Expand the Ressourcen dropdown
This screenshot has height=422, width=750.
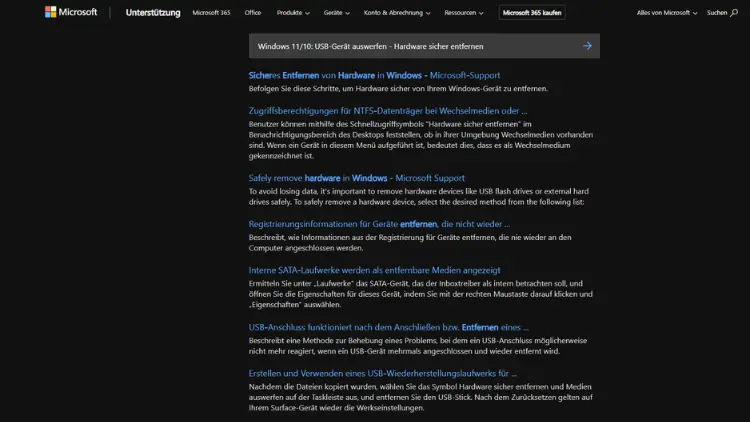point(466,13)
